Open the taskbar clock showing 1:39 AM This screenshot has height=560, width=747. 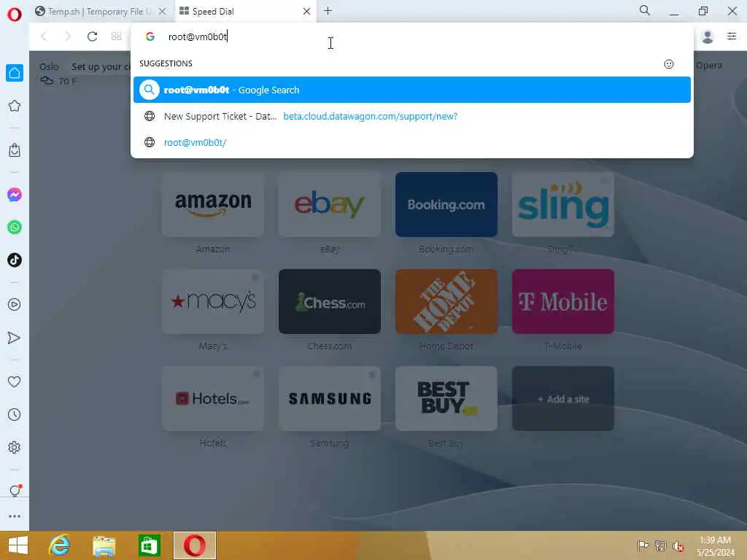coord(715,545)
